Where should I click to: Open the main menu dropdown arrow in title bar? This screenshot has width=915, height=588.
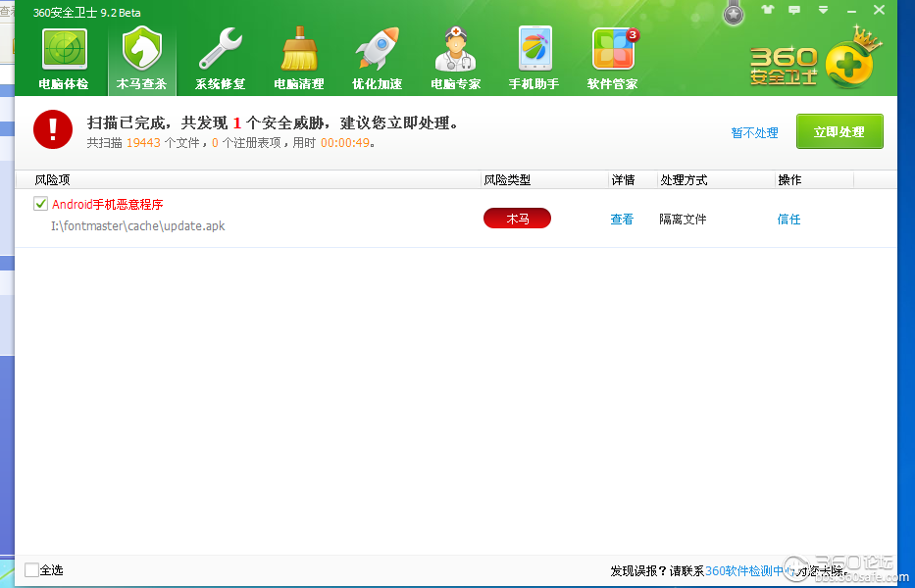(823, 10)
